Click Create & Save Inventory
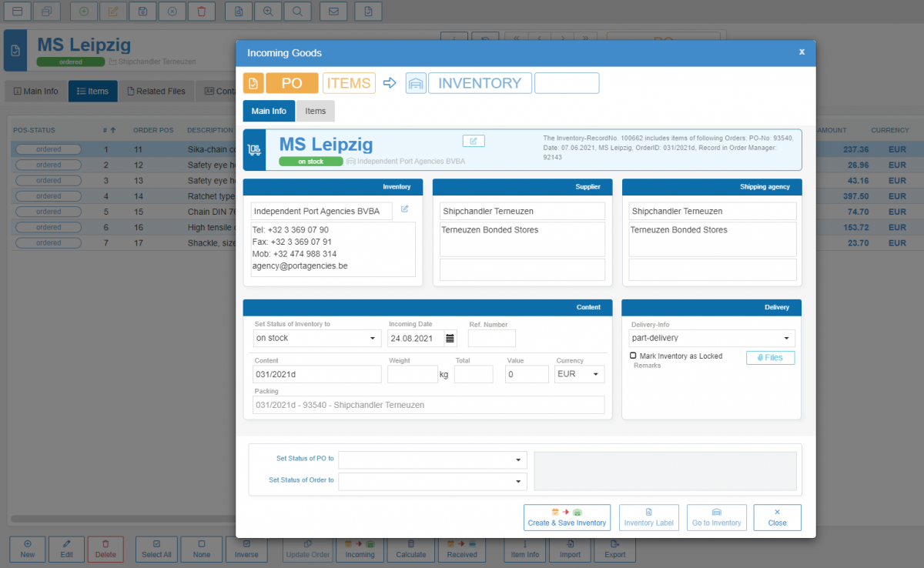924x568 pixels. [567, 517]
